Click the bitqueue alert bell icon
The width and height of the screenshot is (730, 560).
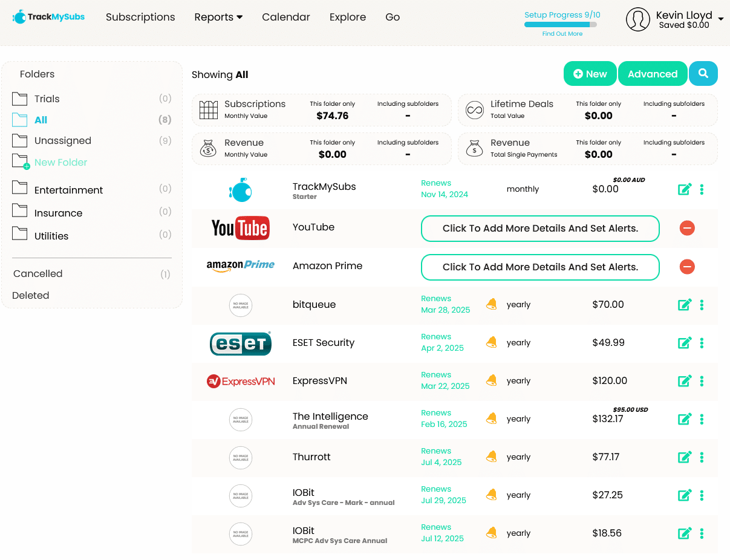point(492,304)
